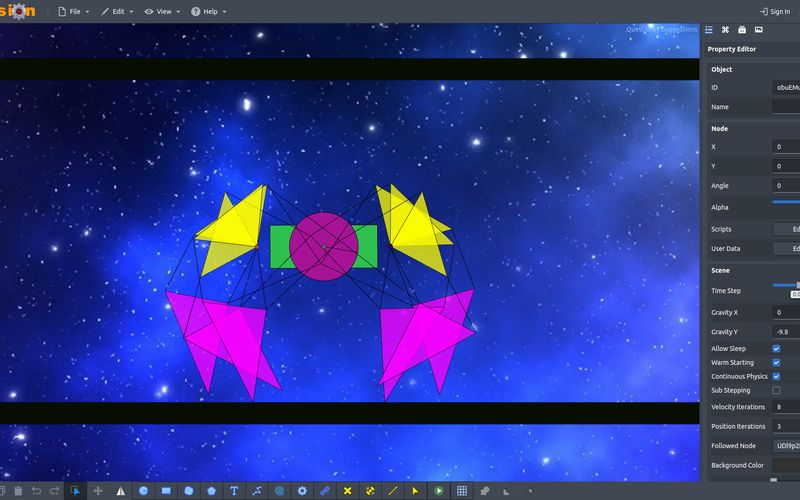Click the Node X value field
Screen dimensions: 800x500
point(786,146)
